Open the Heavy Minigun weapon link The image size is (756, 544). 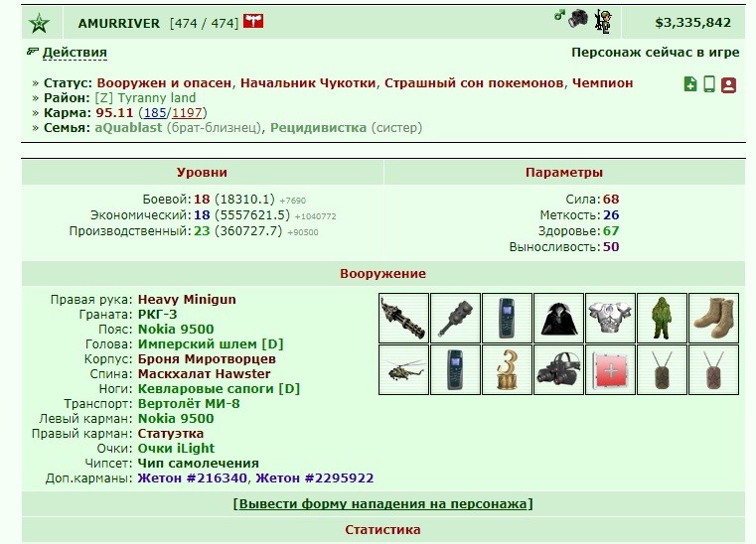coord(187,299)
